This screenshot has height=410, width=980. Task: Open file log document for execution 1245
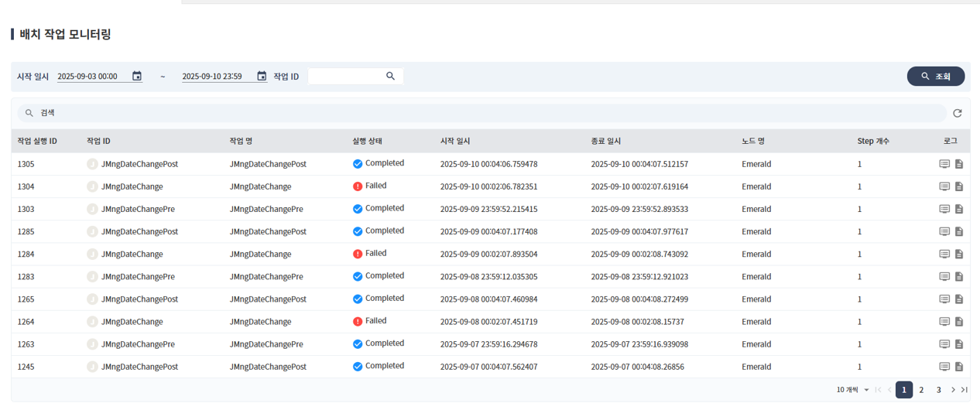959,367
